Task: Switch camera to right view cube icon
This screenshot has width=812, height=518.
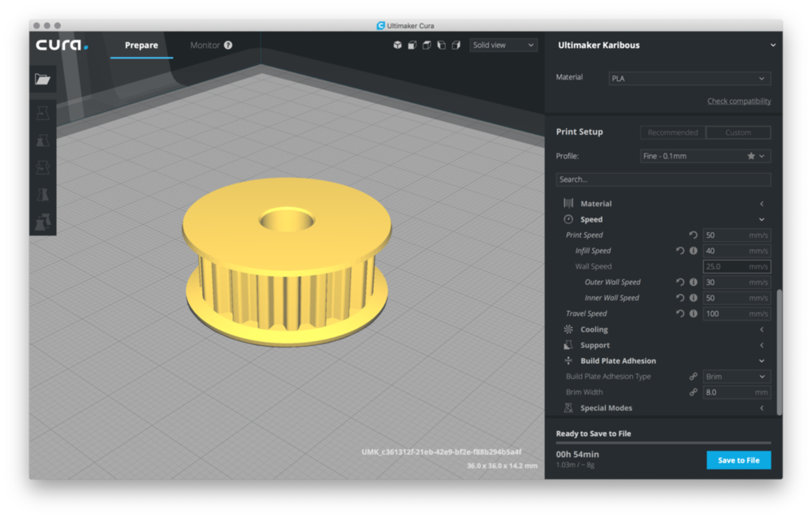Action: 456,45
